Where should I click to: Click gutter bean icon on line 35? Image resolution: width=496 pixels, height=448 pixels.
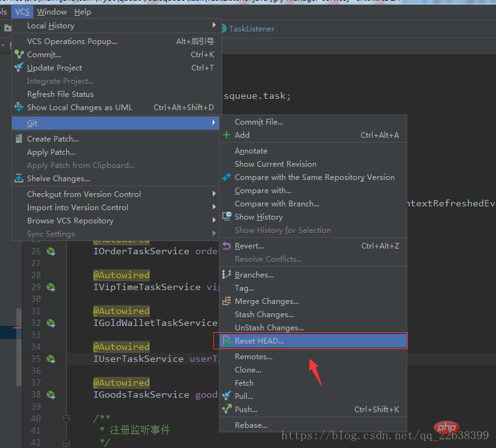(51, 359)
